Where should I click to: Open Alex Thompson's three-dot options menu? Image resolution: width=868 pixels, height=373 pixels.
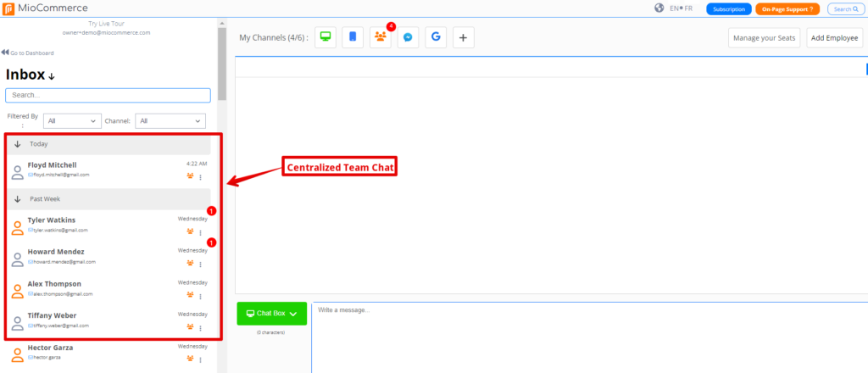click(200, 296)
